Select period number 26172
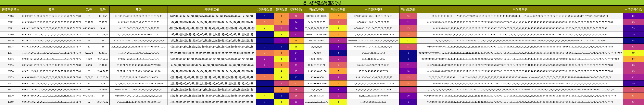This screenshot has height=105, width=644. pos(10,83)
